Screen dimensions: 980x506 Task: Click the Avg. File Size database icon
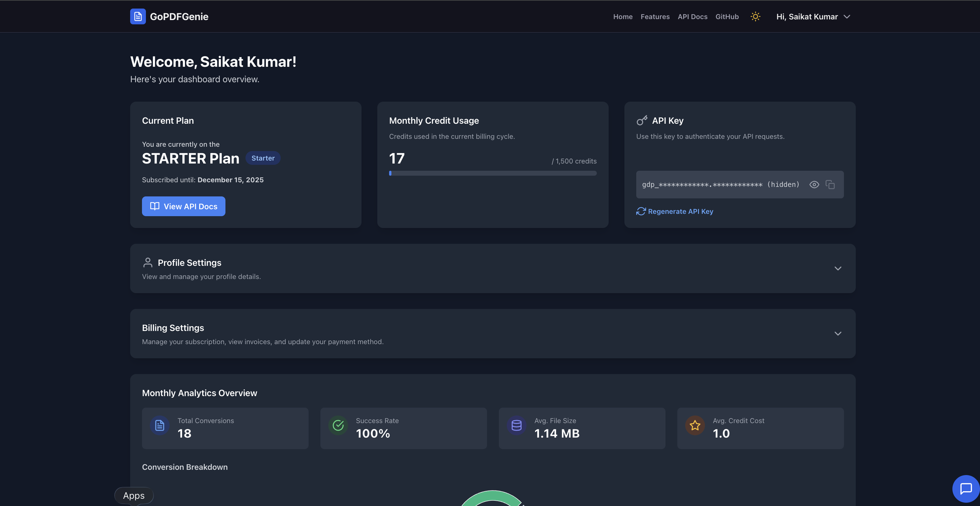pos(516,425)
